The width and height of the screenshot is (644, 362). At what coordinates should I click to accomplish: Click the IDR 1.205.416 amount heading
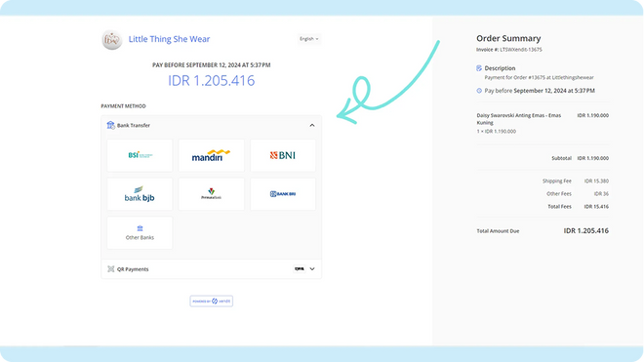point(211,81)
